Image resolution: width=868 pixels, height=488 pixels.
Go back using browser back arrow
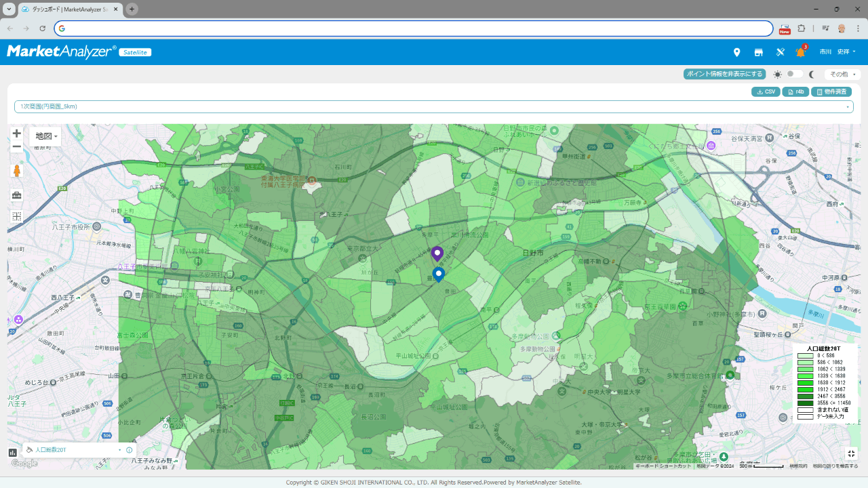tap(9, 28)
